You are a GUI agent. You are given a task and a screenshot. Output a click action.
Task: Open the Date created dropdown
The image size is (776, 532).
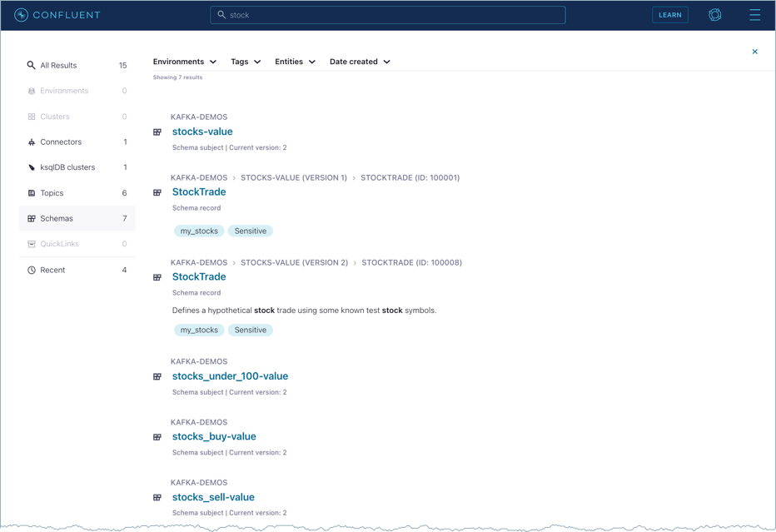[x=360, y=61]
